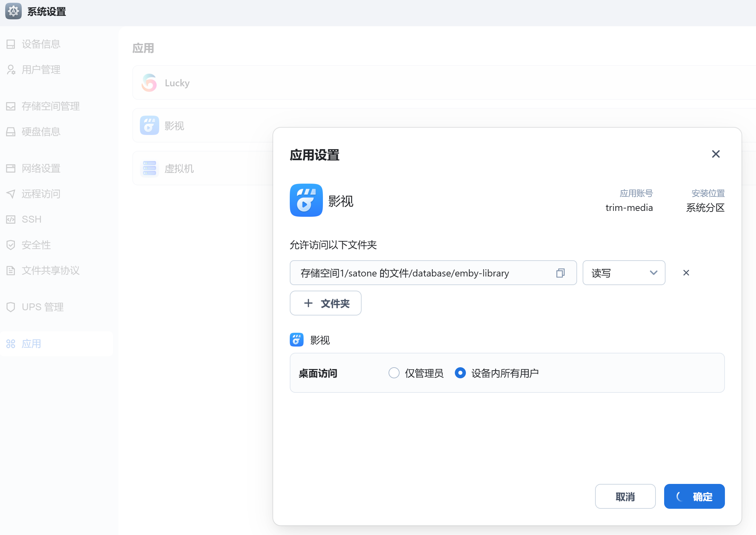Click the 安装位置 label
This screenshot has height=535, width=756.
pyautogui.click(x=708, y=193)
